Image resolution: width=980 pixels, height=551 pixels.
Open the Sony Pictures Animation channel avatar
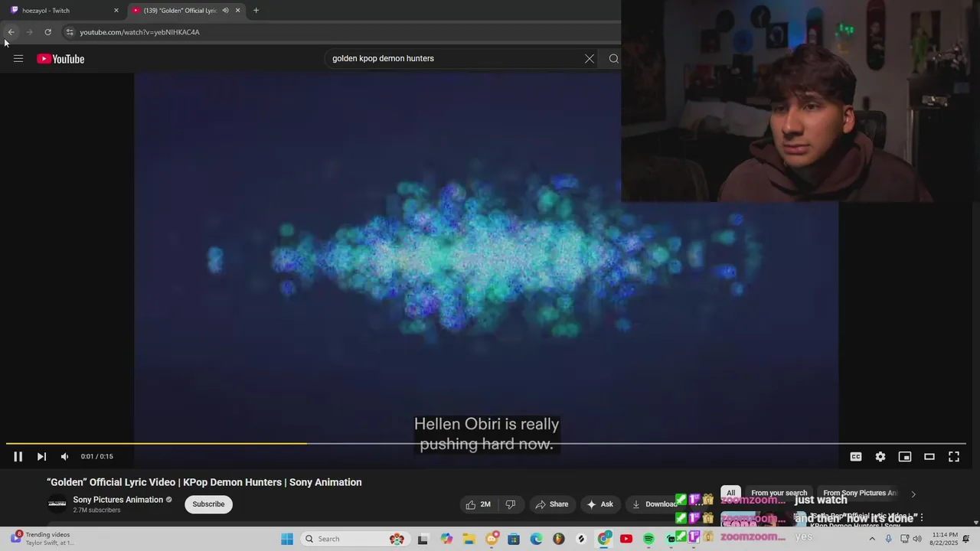57,504
